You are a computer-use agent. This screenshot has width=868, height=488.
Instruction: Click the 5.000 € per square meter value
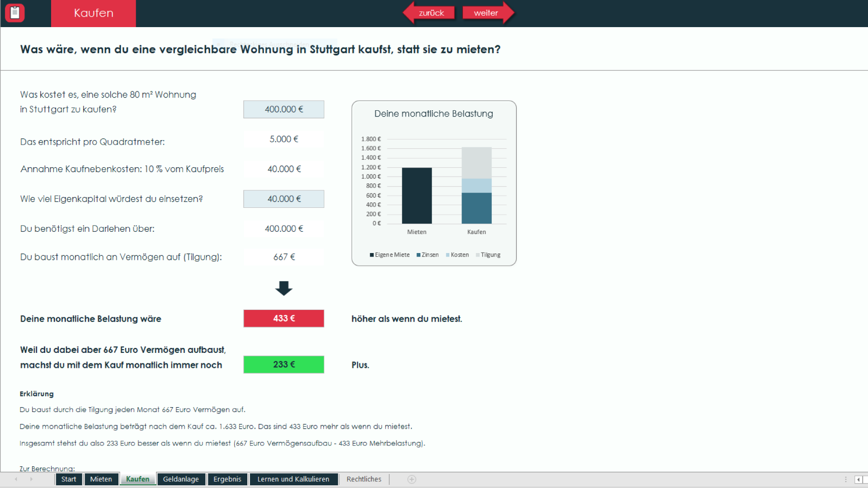click(283, 139)
